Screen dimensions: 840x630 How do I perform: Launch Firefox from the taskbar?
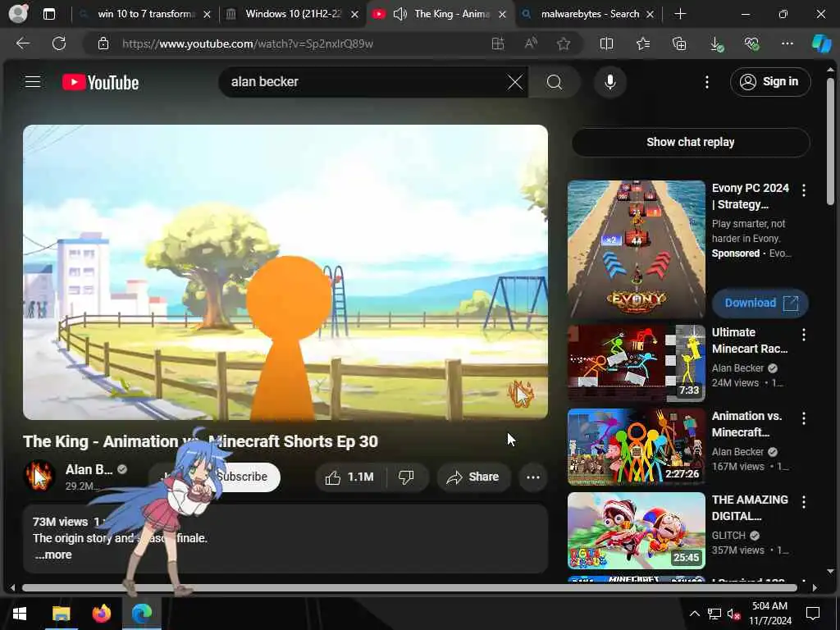pyautogui.click(x=101, y=613)
